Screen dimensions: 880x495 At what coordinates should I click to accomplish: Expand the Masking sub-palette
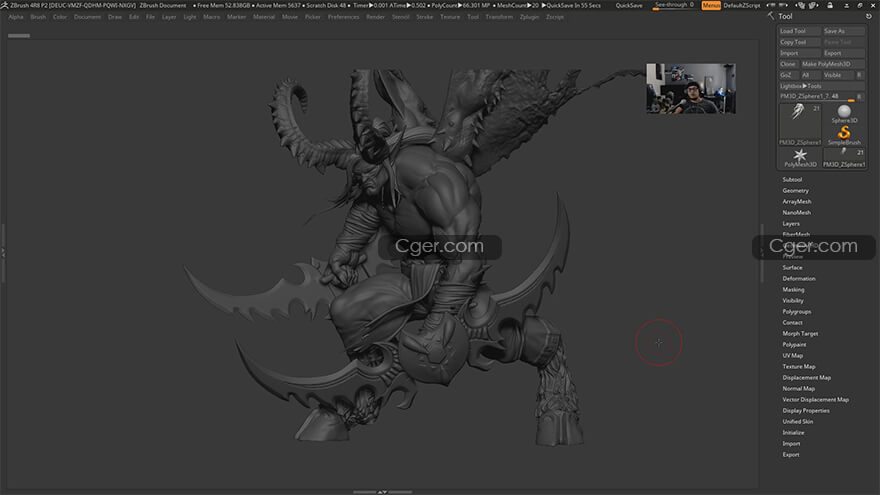[793, 290]
